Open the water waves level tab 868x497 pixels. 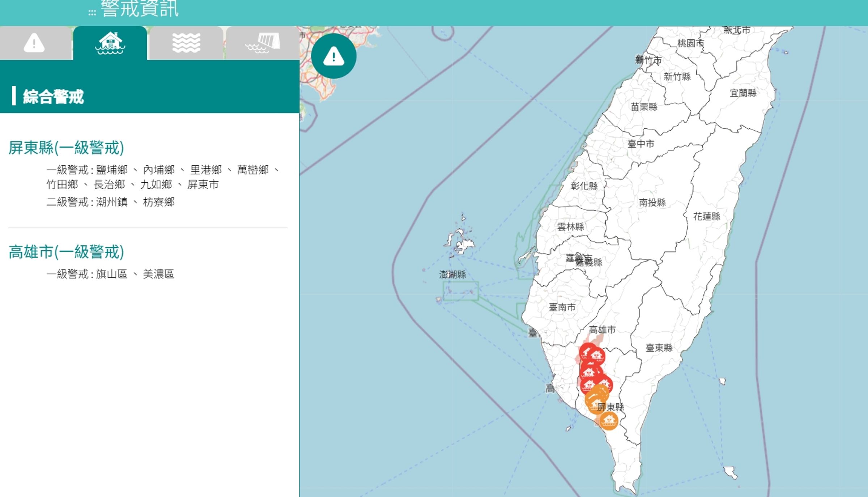[186, 43]
